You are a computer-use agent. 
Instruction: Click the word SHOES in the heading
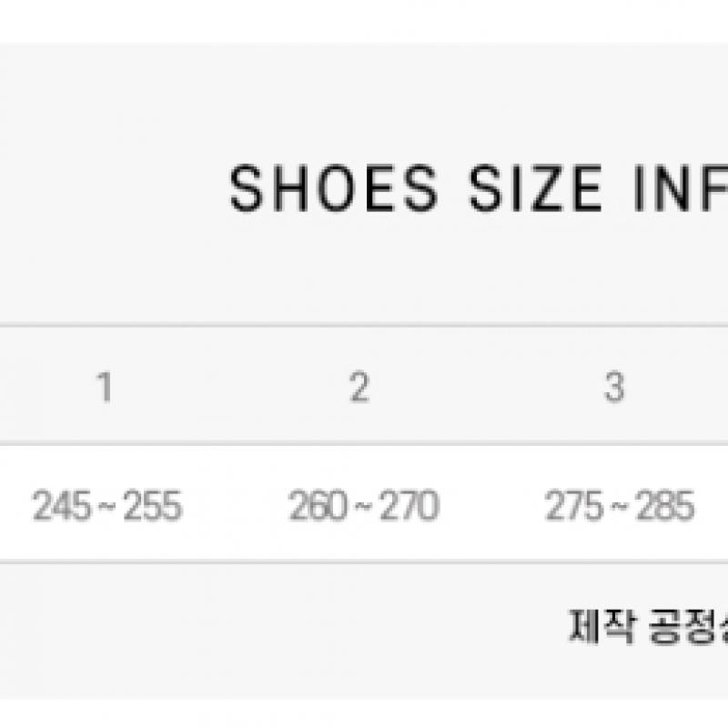(x=333, y=190)
